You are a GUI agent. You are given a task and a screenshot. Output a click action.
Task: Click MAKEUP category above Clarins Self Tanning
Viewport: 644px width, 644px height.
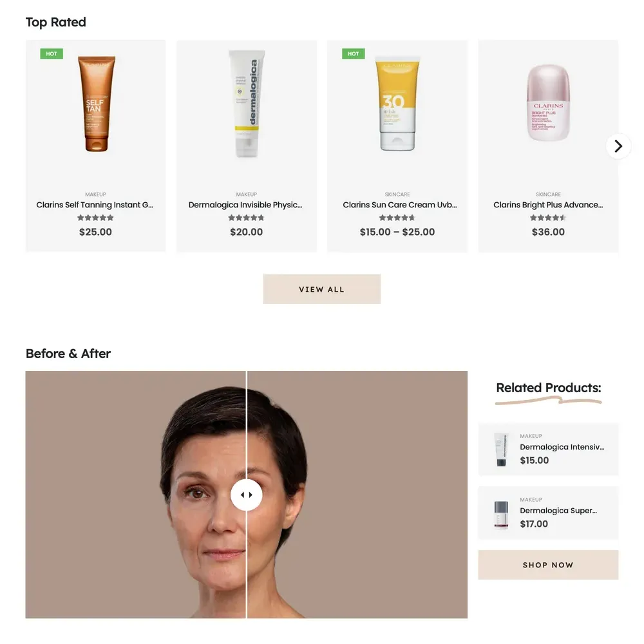pyautogui.click(x=95, y=194)
